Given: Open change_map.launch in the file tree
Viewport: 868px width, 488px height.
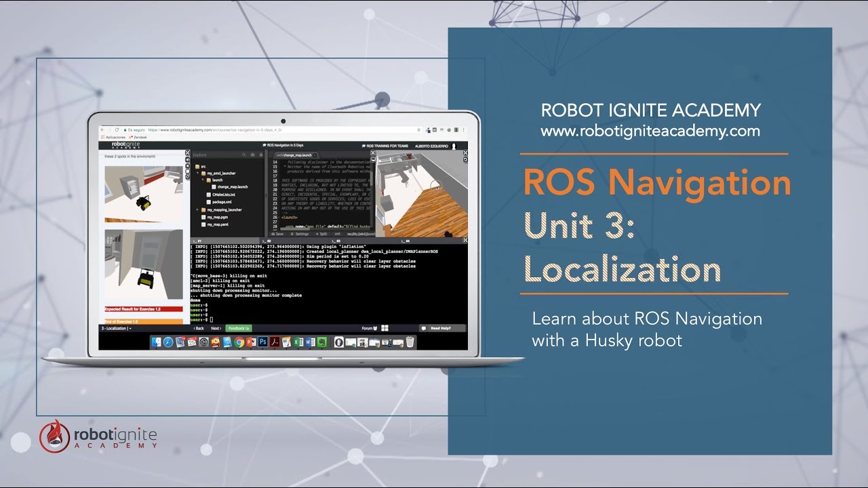Looking at the screenshot, I should tap(229, 187).
